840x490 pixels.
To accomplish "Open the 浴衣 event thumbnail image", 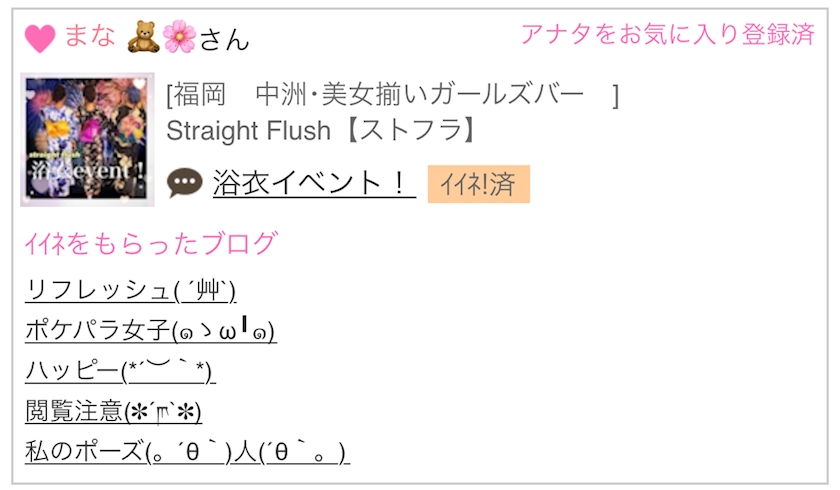I will point(88,140).
